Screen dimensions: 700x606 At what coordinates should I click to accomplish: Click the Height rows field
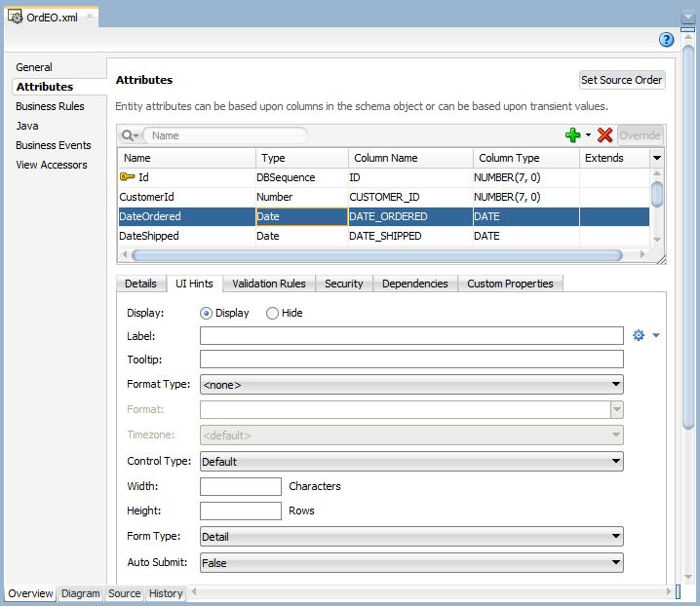(241, 511)
